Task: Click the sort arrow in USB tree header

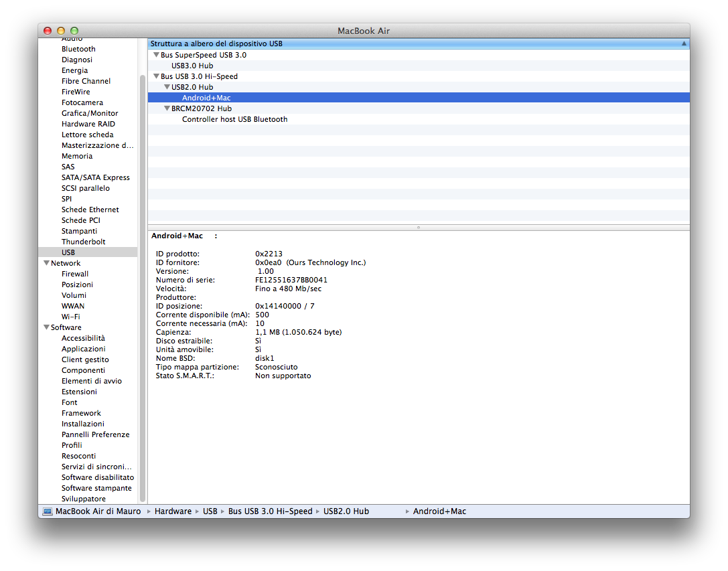Action: pos(684,43)
